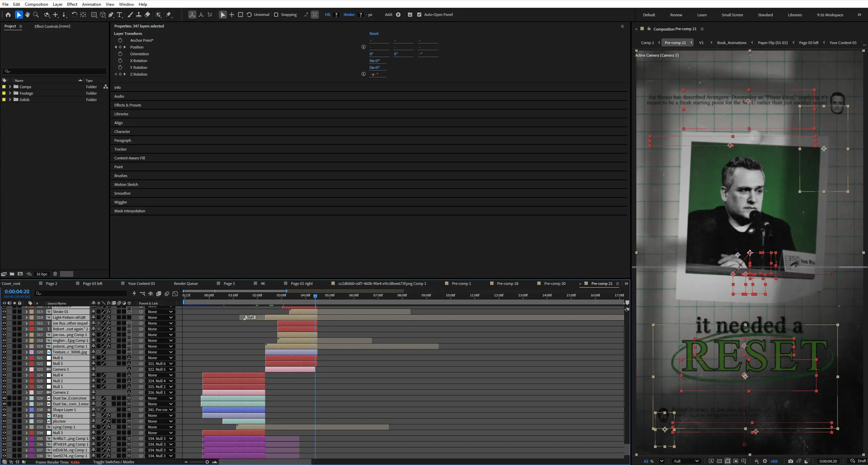
Task: Open the Composition Mini-Flowchart icon
Action: point(142,294)
